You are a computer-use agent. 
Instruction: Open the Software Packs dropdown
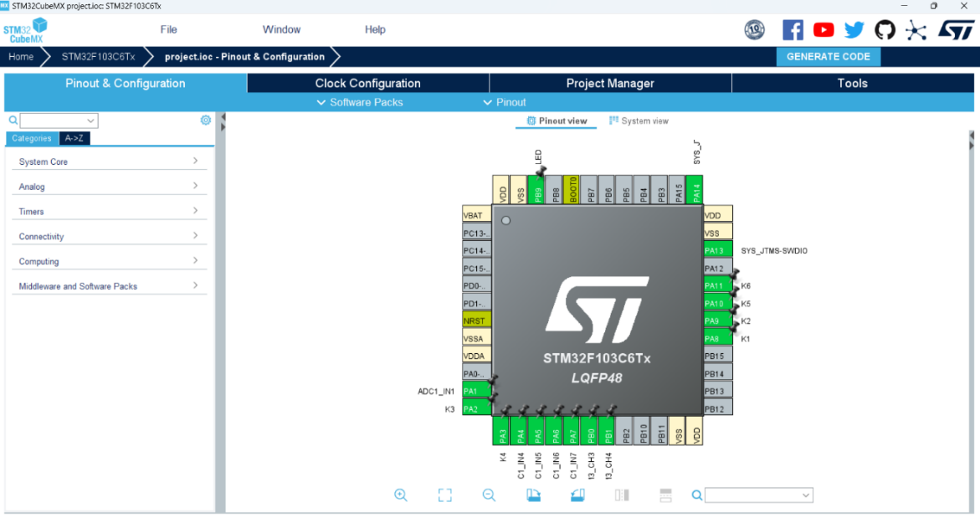tap(360, 102)
